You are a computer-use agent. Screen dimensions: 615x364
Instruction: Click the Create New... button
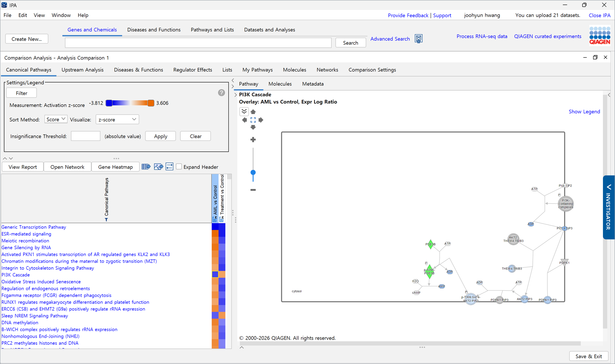(27, 39)
